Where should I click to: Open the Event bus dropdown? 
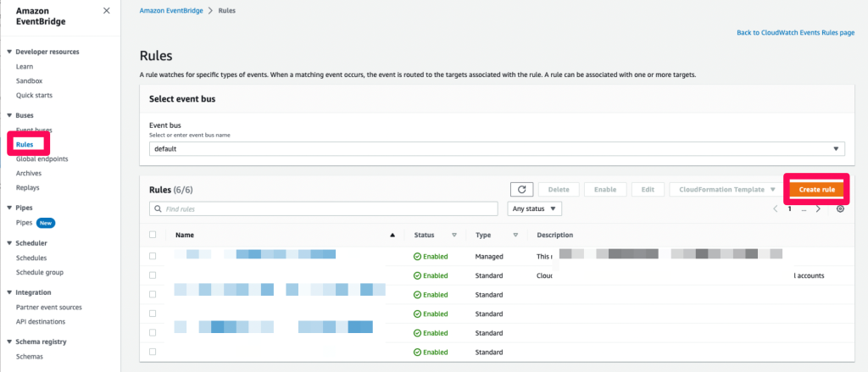pyautogui.click(x=497, y=149)
